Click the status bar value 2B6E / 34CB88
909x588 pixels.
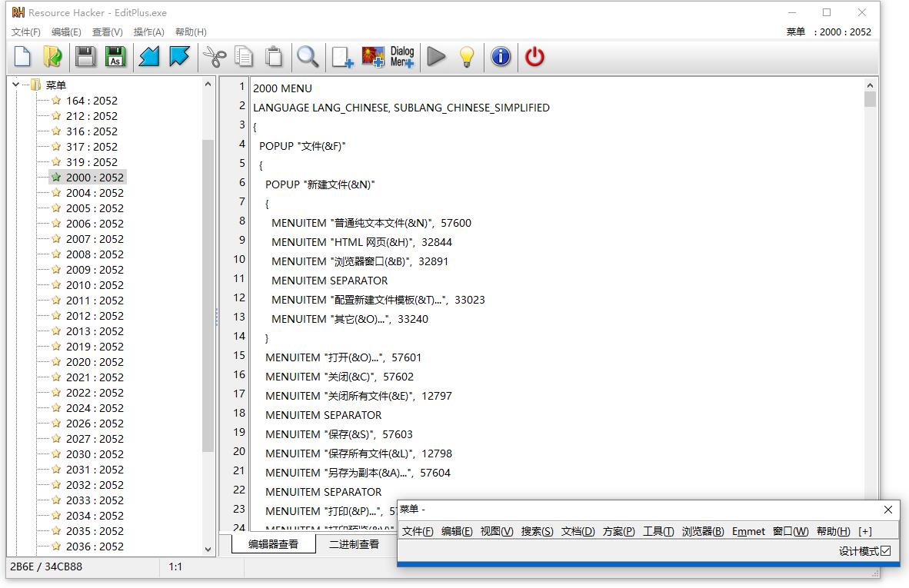click(x=46, y=566)
